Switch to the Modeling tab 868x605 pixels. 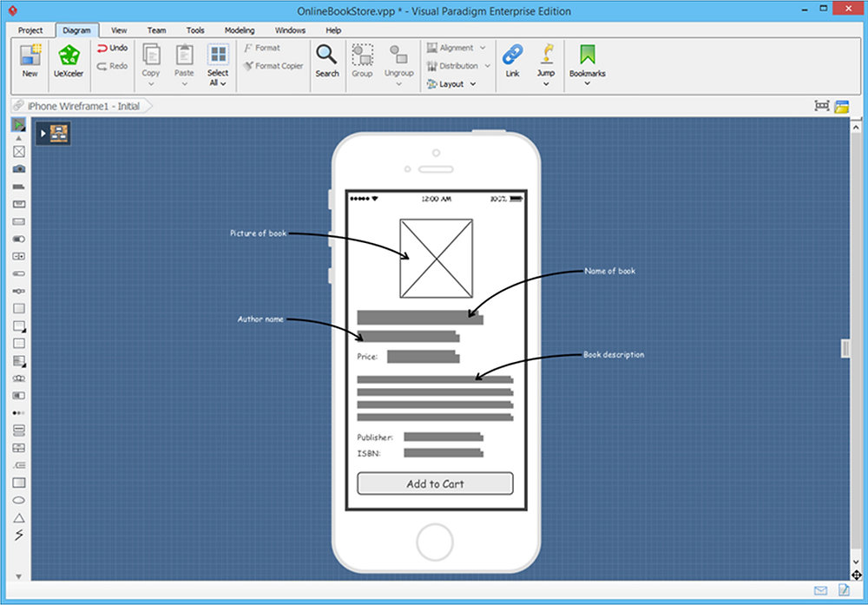[x=240, y=30]
